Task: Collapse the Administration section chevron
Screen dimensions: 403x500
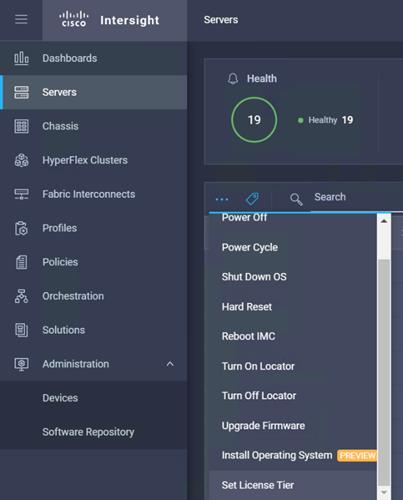Action: pos(170,364)
